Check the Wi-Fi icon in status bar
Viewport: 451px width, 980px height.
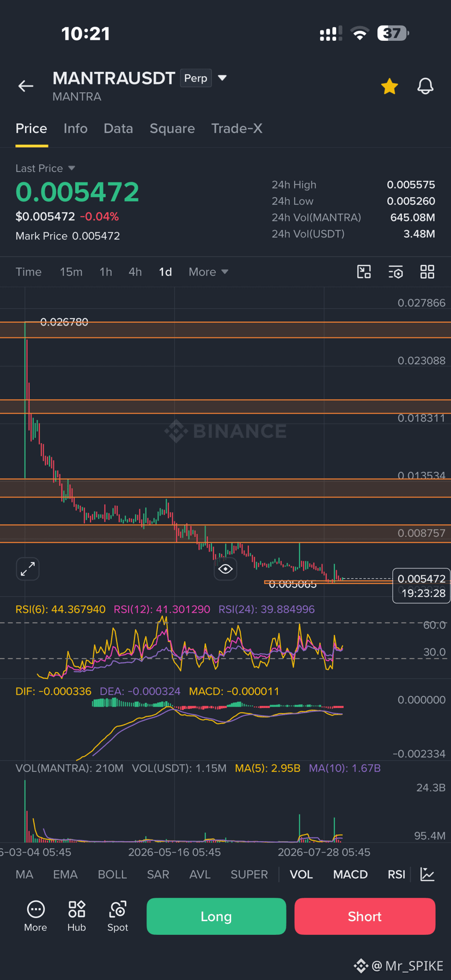coord(359,34)
